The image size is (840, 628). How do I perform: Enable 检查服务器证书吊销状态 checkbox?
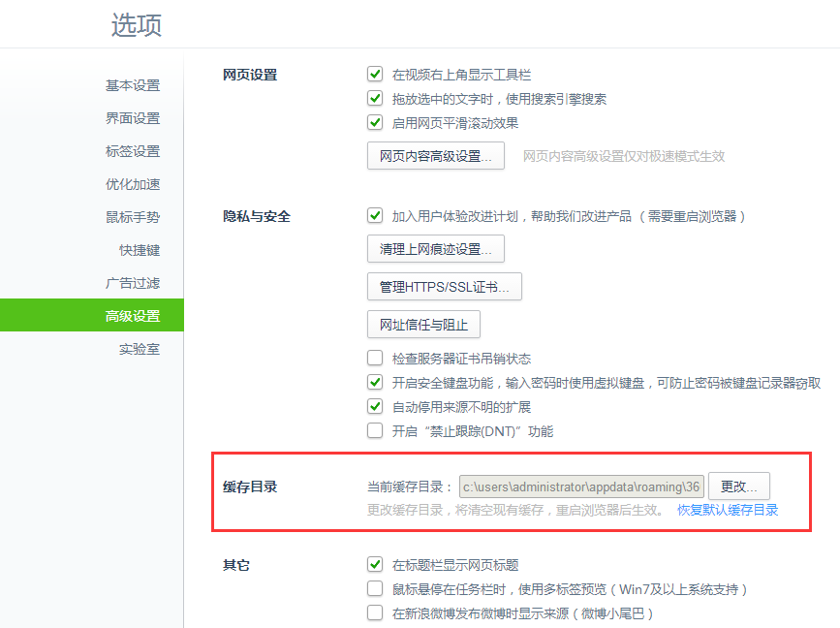click(375, 359)
